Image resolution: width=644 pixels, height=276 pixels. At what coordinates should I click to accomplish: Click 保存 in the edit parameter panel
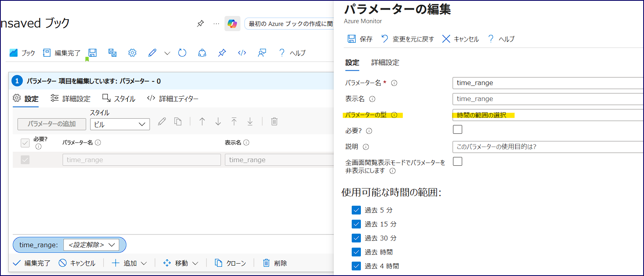coord(360,39)
